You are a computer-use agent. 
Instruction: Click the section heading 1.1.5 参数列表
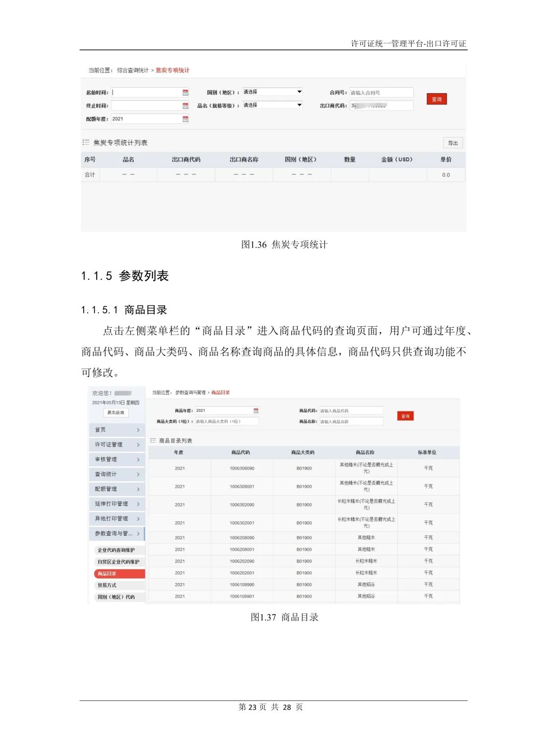point(125,276)
